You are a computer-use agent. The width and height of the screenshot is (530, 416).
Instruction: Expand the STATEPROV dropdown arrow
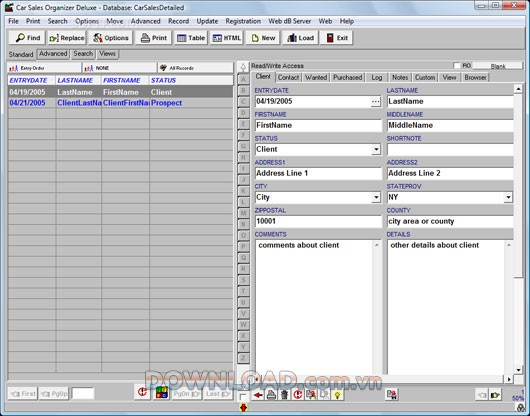pyautogui.click(x=508, y=197)
